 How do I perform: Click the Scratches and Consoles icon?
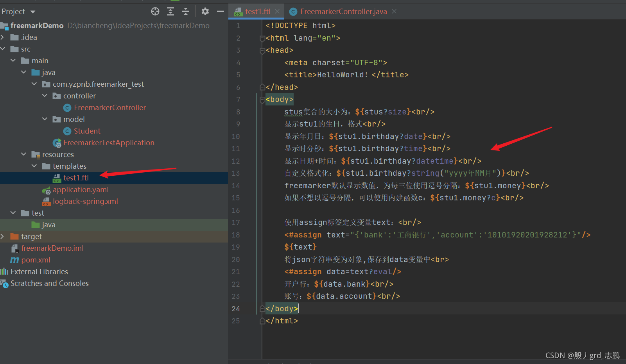point(4,284)
